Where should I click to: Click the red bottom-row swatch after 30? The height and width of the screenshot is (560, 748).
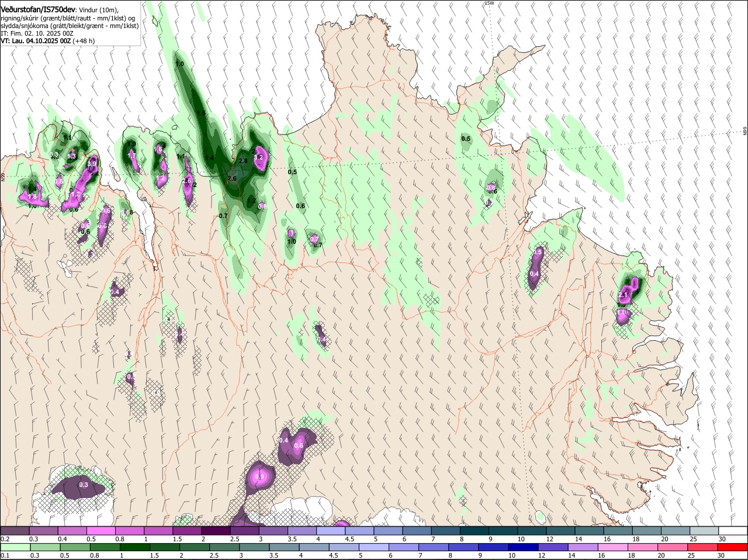732,547
